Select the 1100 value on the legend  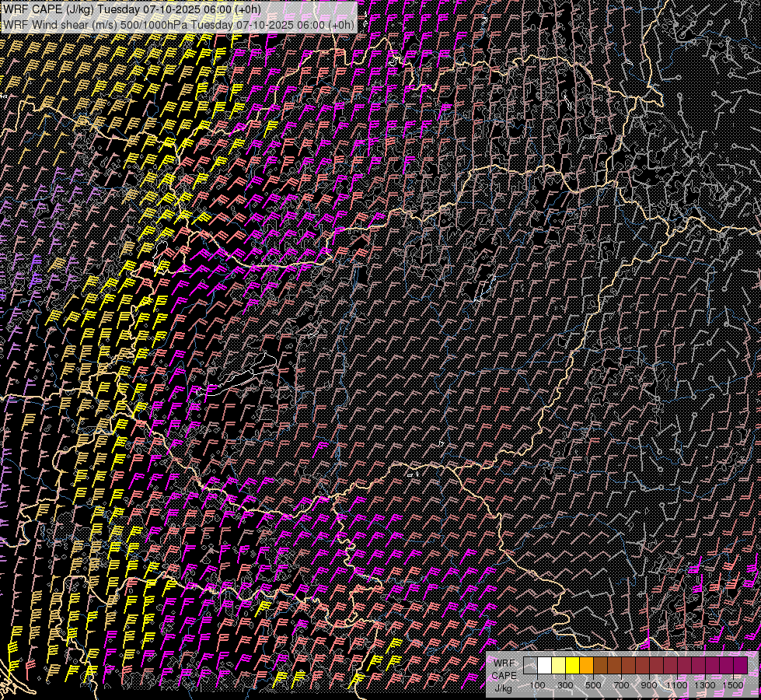pyautogui.click(x=677, y=684)
